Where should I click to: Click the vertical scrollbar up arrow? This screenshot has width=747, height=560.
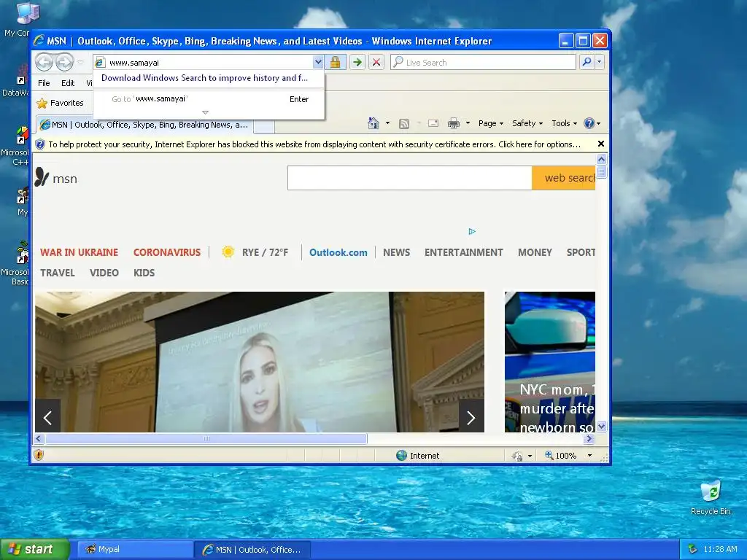(601, 159)
